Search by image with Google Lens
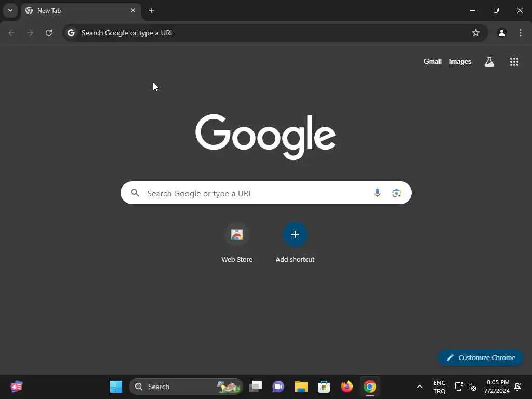Image resolution: width=532 pixels, height=399 pixels. 396,193
